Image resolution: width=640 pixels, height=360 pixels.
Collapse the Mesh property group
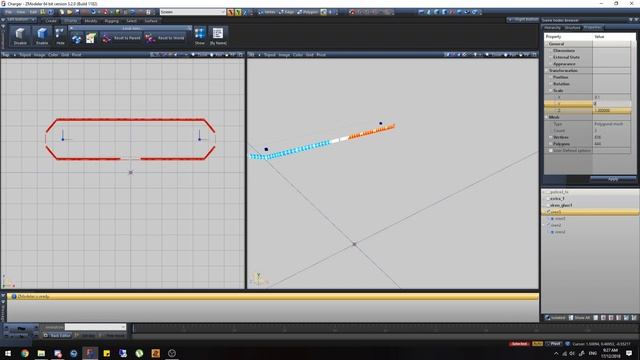[x=547, y=117]
